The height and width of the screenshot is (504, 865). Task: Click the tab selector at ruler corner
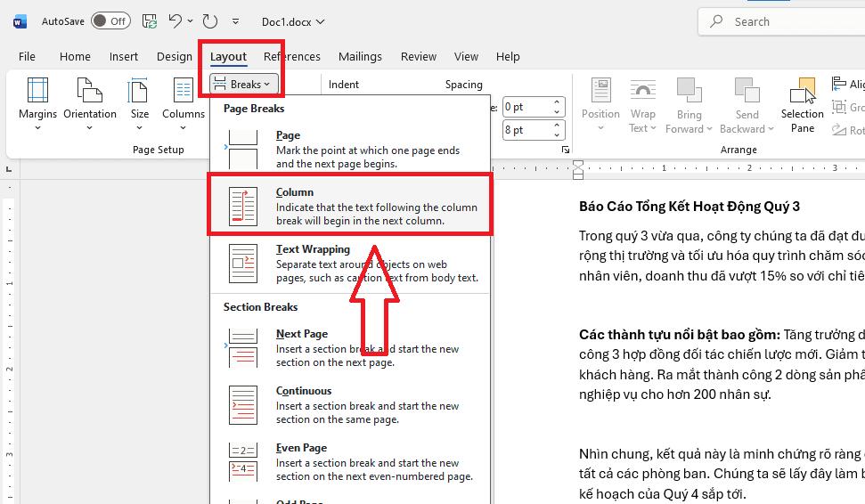(9, 168)
